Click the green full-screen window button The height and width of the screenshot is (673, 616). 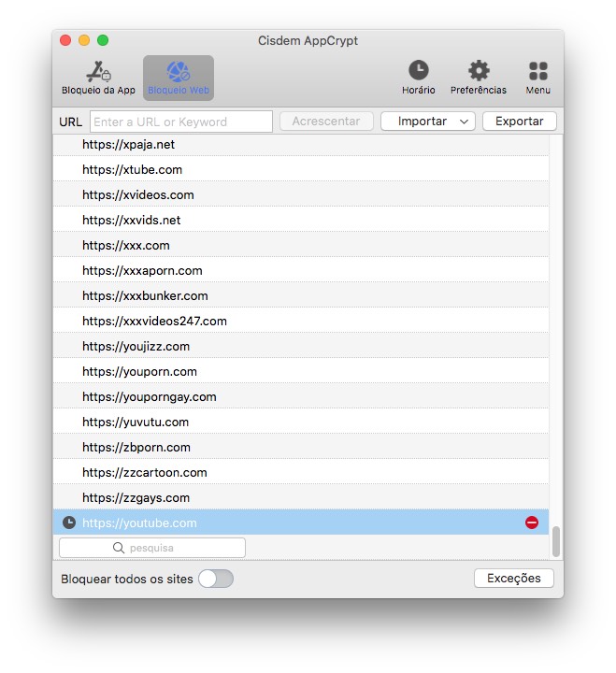[103, 40]
